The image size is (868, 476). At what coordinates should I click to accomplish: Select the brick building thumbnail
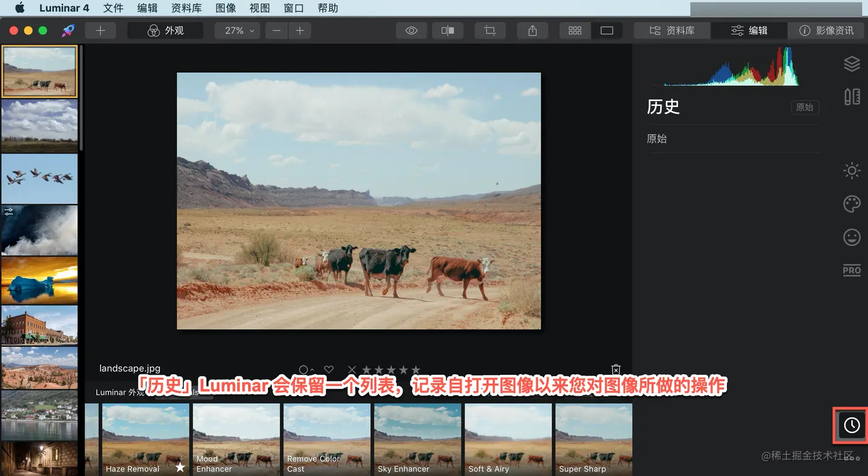40,324
